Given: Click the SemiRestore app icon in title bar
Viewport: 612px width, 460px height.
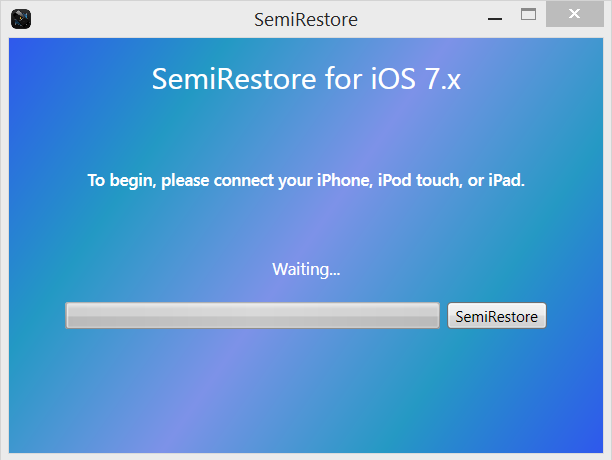Looking at the screenshot, I should (21, 18).
